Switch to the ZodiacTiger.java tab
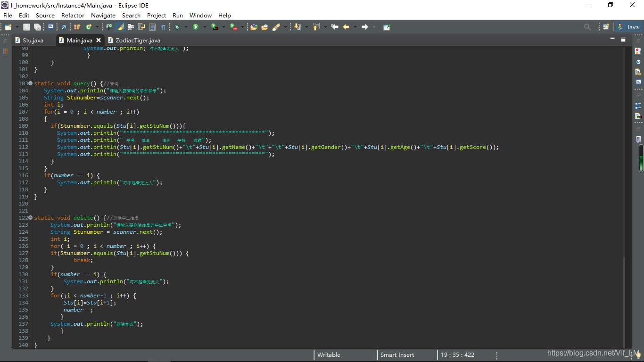This screenshot has width=644, height=362. (134, 40)
